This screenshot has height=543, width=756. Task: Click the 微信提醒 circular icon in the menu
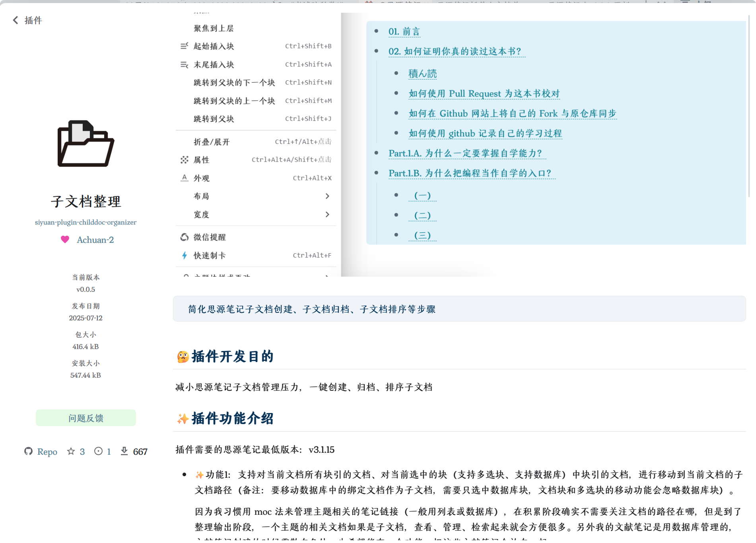tap(184, 237)
